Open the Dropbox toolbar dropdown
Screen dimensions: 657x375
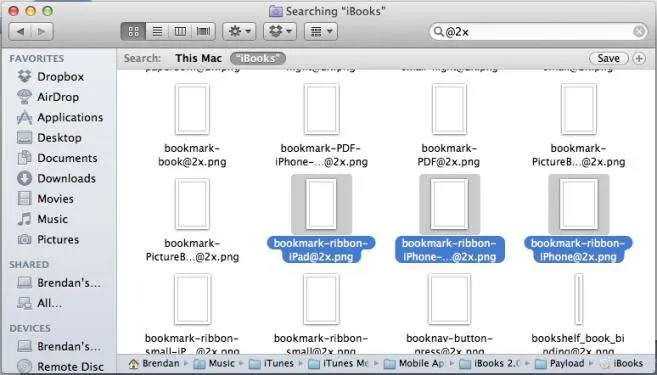click(x=280, y=31)
